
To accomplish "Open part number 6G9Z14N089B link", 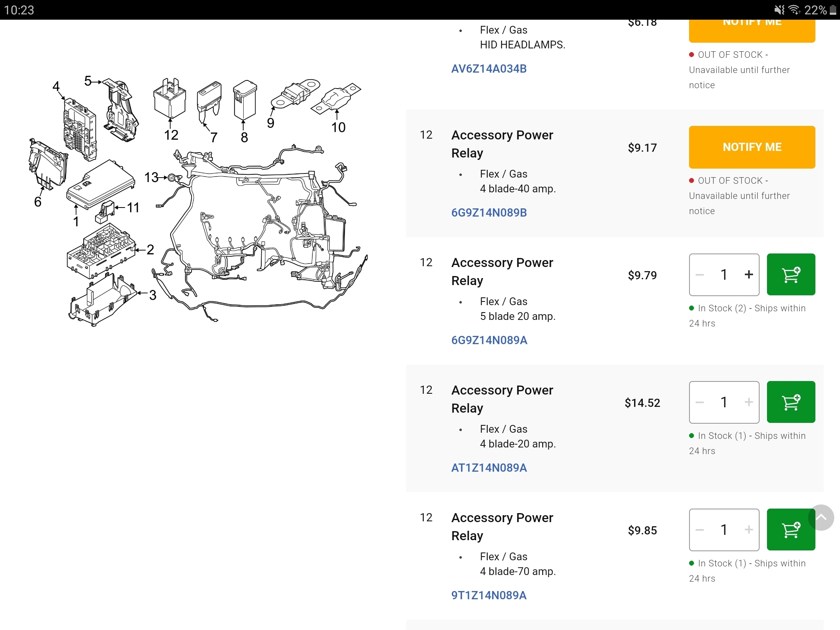I will (489, 212).
